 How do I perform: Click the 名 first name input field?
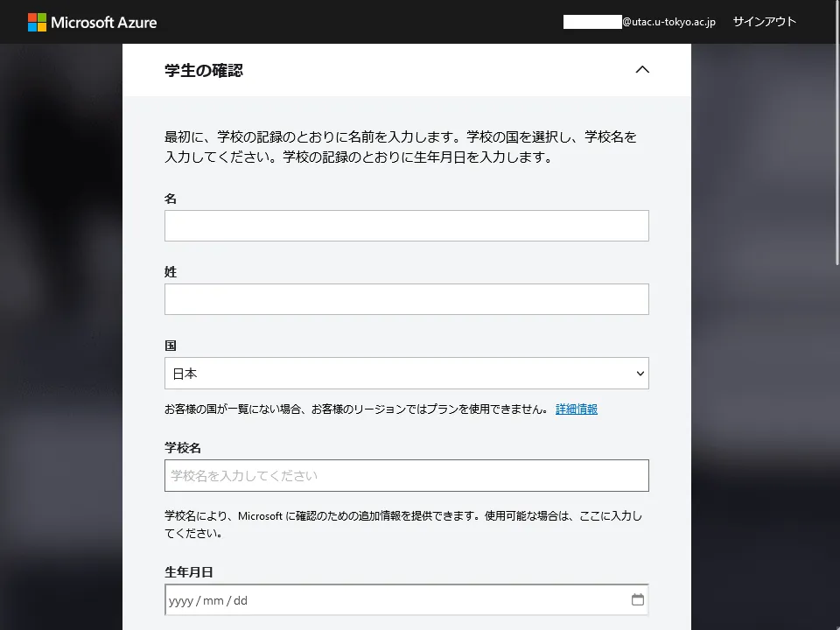coord(406,226)
